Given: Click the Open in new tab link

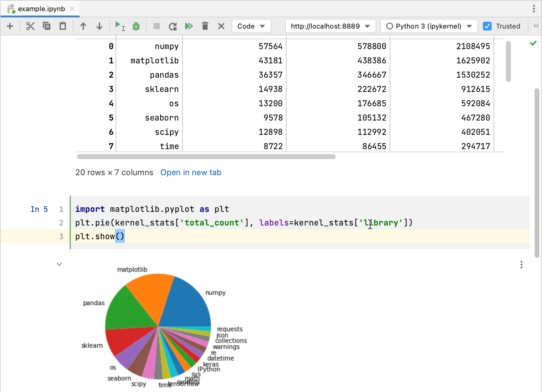Looking at the screenshot, I should (191, 172).
